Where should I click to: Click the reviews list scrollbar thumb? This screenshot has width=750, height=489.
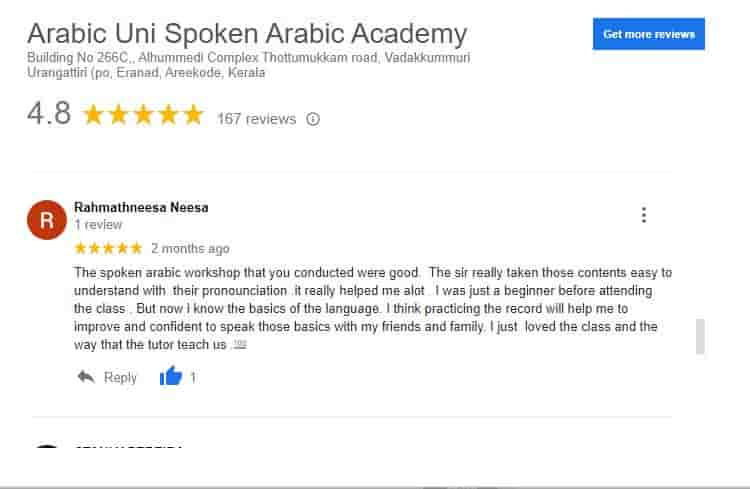pyautogui.click(x=700, y=336)
